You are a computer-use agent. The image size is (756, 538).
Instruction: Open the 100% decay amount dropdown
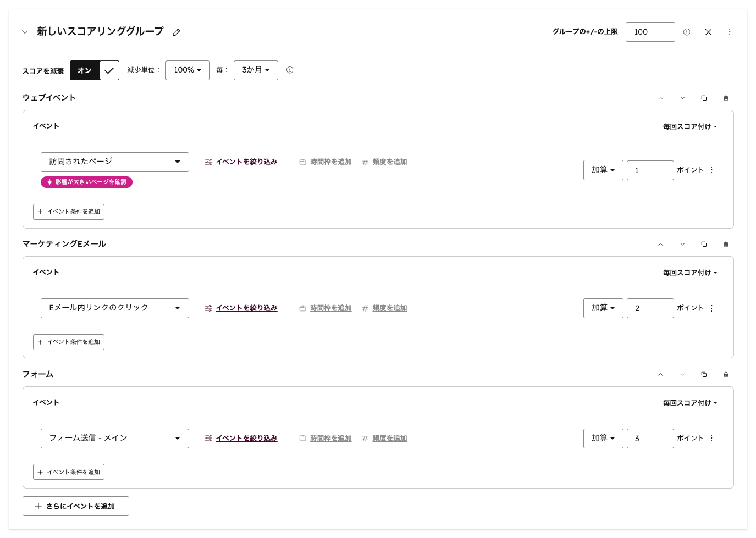pyautogui.click(x=187, y=70)
